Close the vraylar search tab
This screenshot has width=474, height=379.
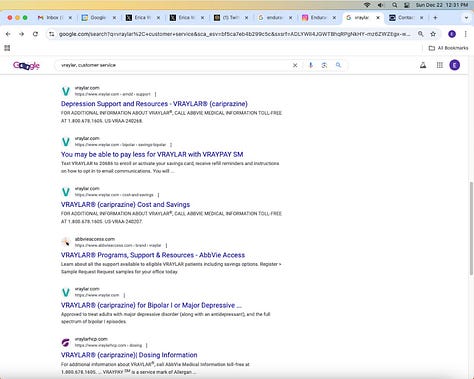pos(378,18)
